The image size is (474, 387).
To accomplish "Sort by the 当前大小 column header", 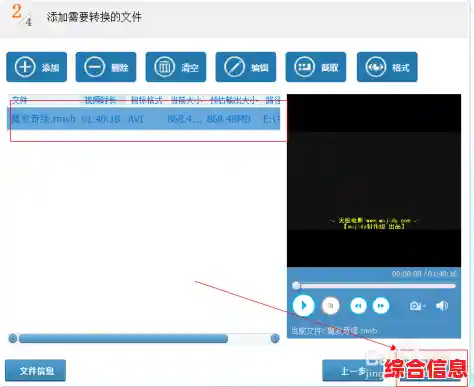I will coord(186,100).
